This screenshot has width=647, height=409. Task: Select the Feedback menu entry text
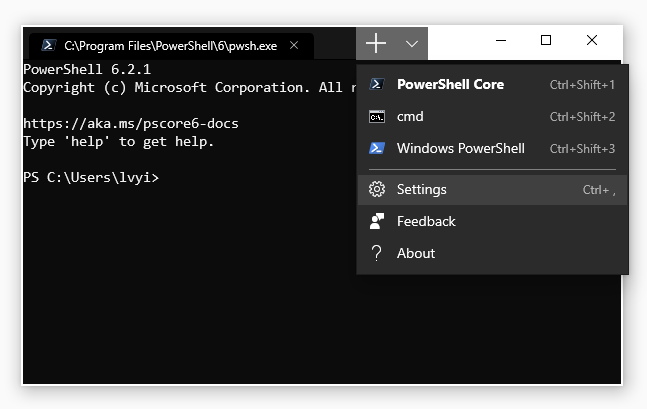point(426,222)
